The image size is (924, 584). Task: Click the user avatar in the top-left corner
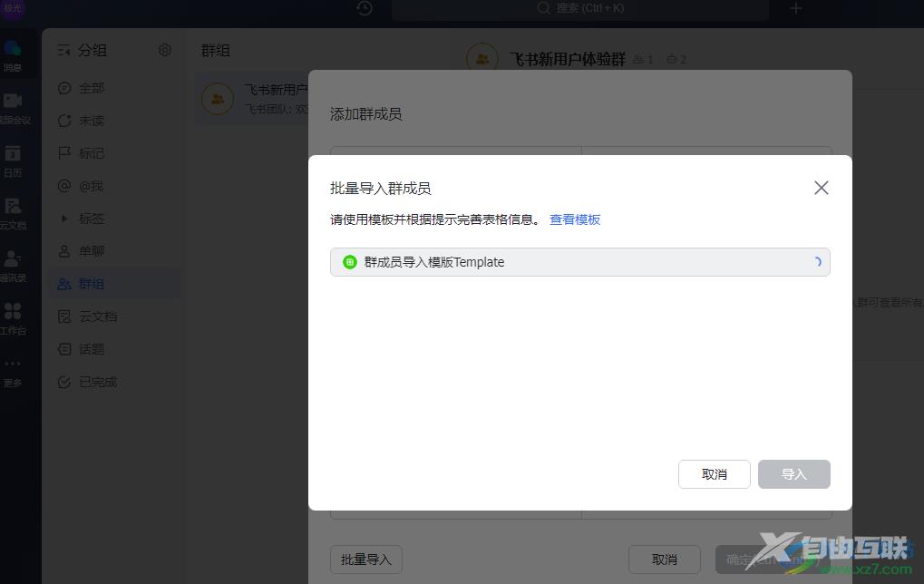point(12,8)
